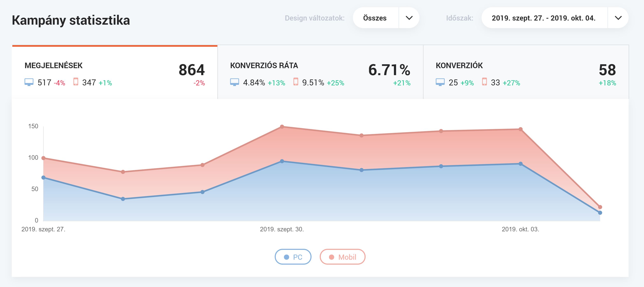Click the Mobil data point at 2019. szept. 30.
The image size is (644, 287).
(x=282, y=127)
